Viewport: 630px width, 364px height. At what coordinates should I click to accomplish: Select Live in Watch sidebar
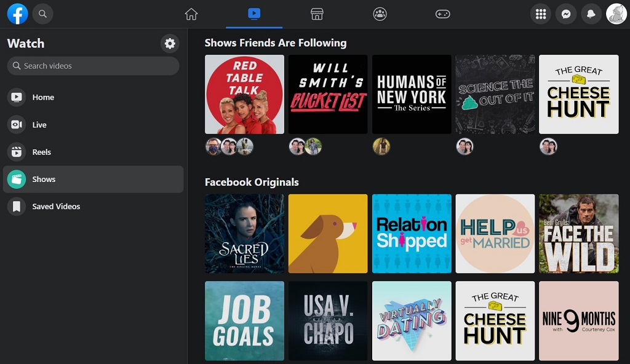click(x=94, y=125)
